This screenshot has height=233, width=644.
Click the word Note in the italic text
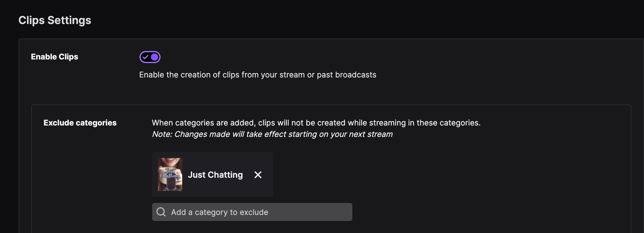coord(162,134)
